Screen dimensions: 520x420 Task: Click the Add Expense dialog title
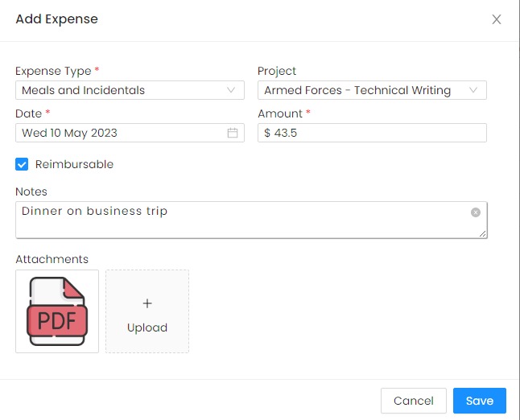click(56, 19)
